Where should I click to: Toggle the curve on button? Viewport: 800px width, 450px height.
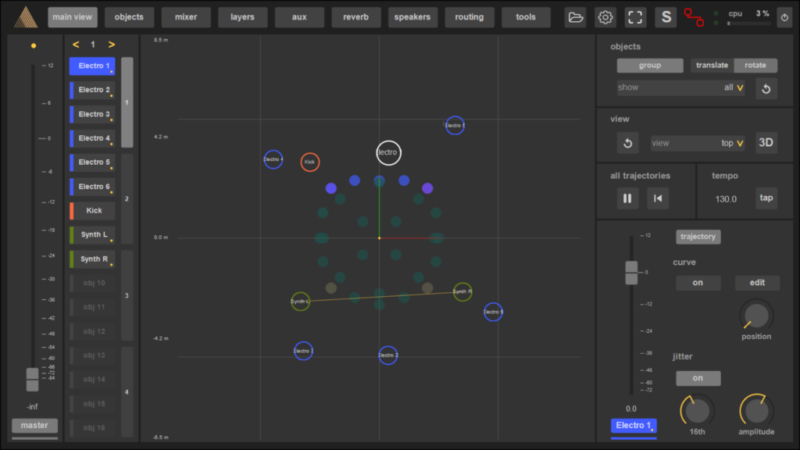coord(697,283)
